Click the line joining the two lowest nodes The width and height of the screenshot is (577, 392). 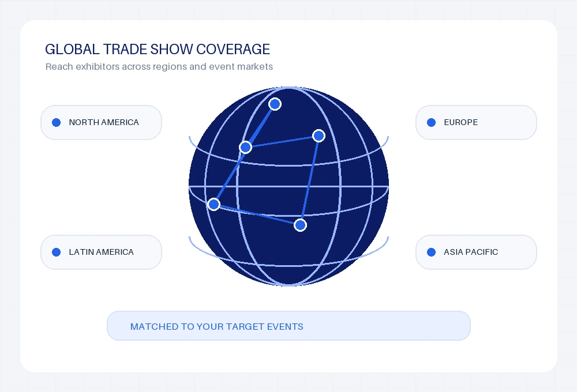coord(257,214)
